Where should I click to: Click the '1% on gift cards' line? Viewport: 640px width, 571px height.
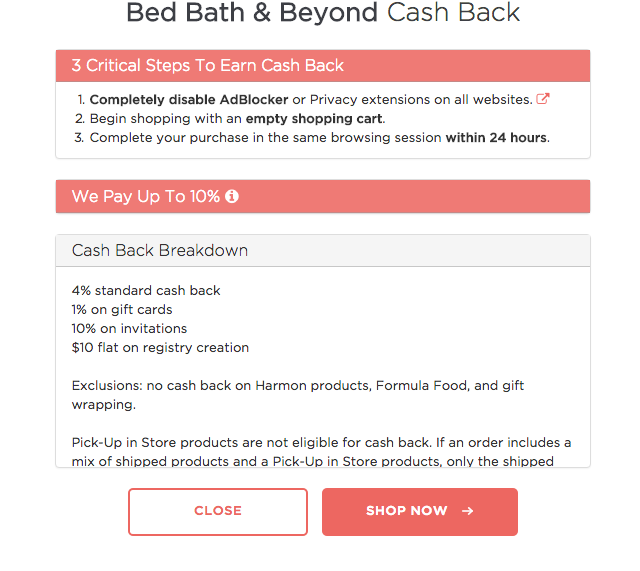(x=122, y=310)
